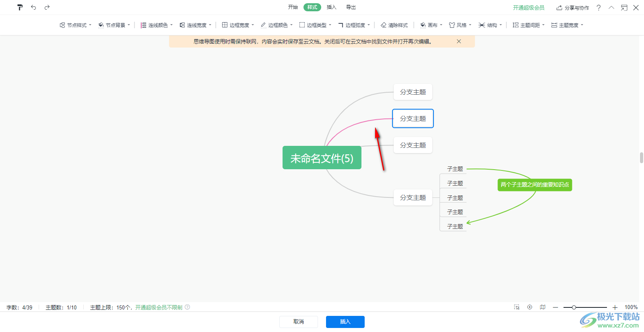
Task: Click the 字数: 4/39 status text
Action: click(19, 307)
